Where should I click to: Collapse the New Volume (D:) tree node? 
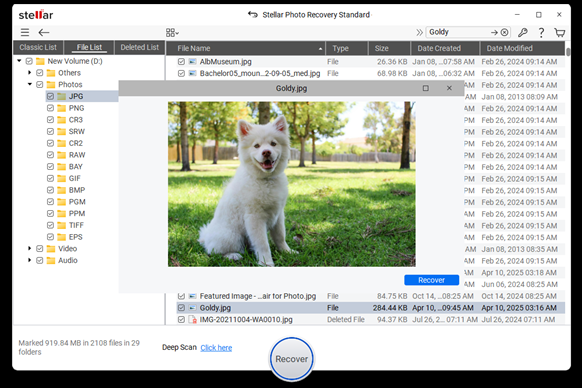pyautogui.click(x=19, y=61)
